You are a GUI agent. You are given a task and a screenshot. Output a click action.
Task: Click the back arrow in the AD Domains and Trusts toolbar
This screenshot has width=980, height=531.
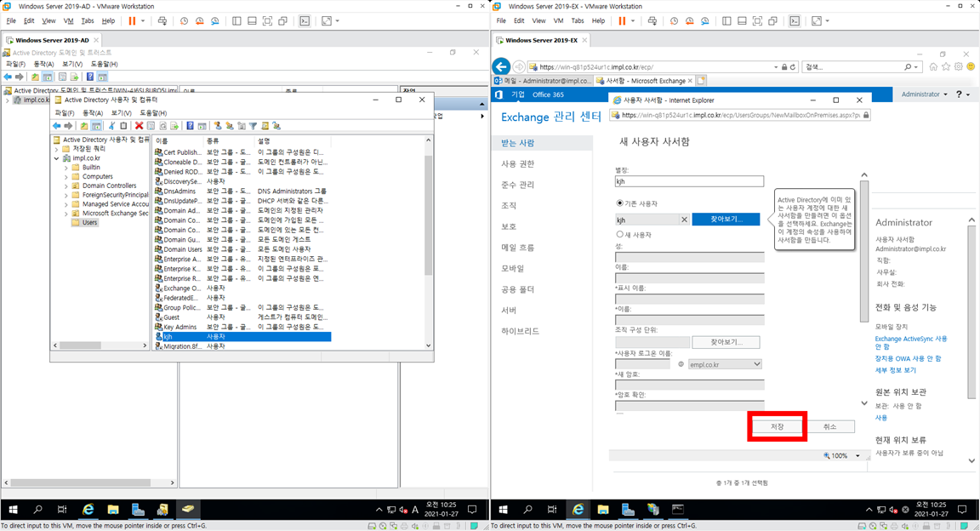pos(8,77)
